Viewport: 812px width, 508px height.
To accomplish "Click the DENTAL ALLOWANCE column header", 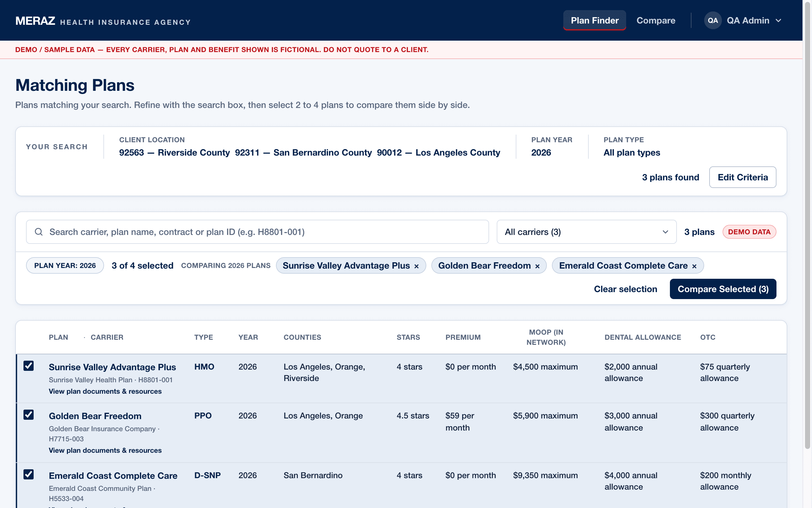I will coord(643,337).
